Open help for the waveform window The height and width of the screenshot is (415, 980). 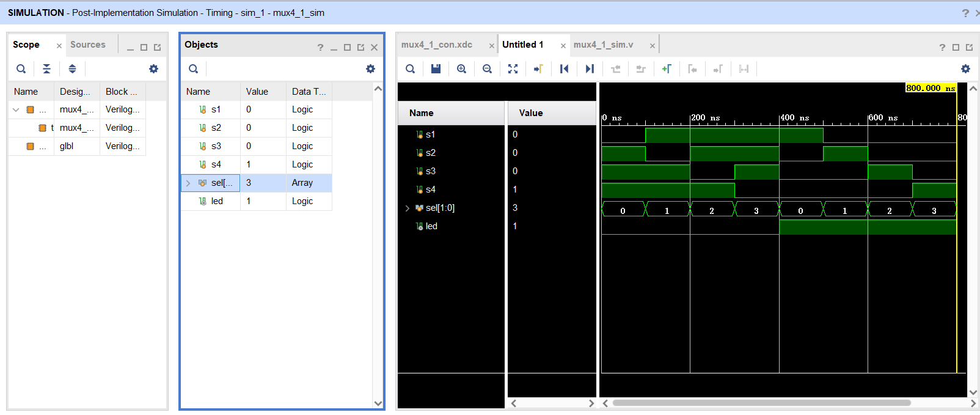(x=942, y=47)
